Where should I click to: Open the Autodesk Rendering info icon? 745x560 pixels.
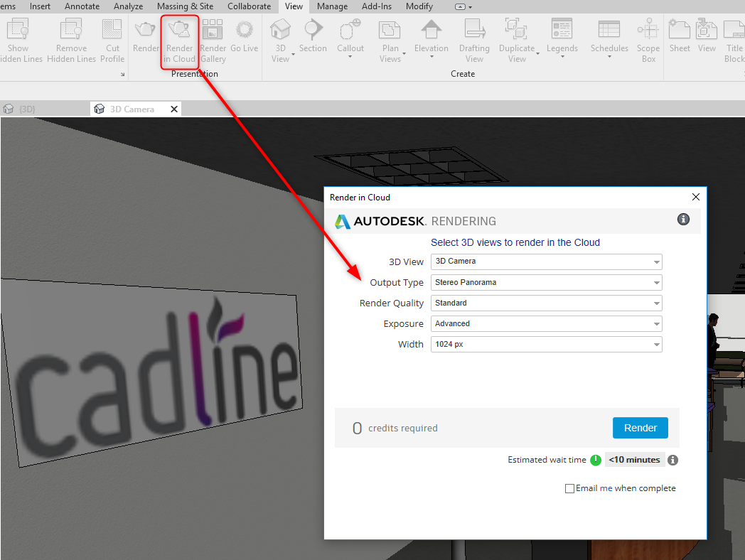click(x=683, y=219)
